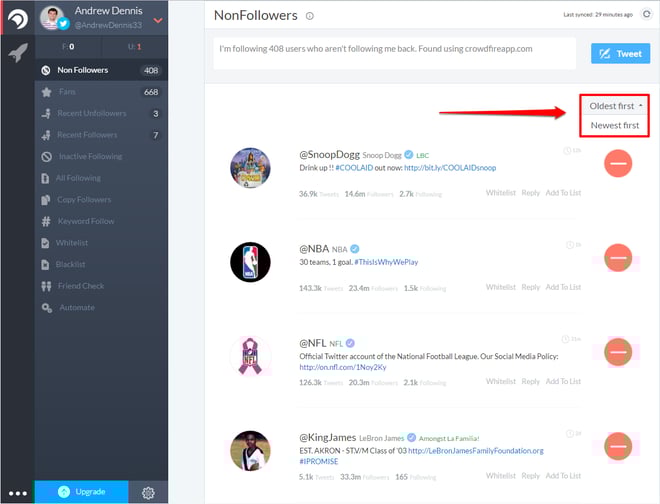Open Copy Followers menu item

pyautogui.click(x=101, y=200)
